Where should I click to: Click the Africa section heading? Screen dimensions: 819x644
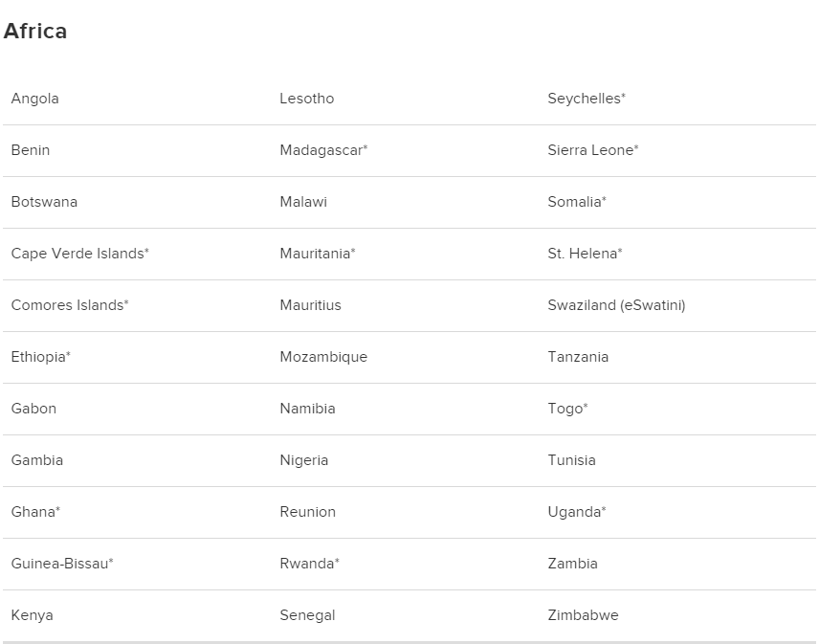(x=35, y=32)
